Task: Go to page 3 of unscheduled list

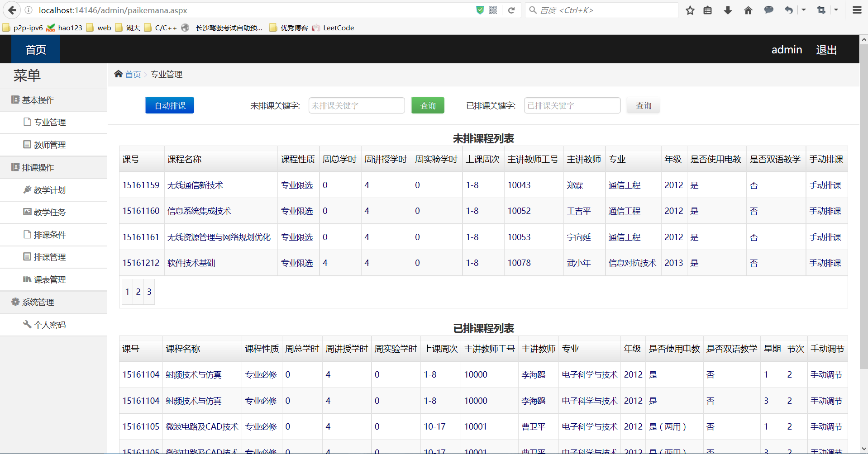Action: coord(149,292)
